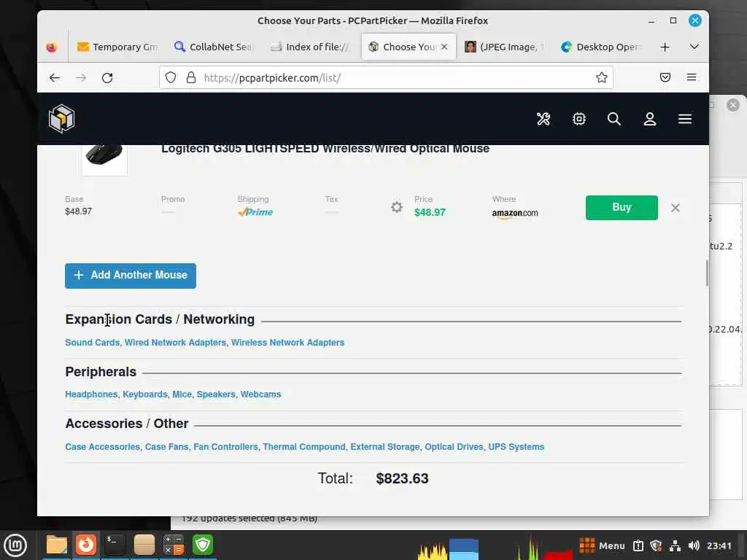Open the Update Manager shield taskbar icon
Viewport: 747px width, 560px height.
coord(203,545)
